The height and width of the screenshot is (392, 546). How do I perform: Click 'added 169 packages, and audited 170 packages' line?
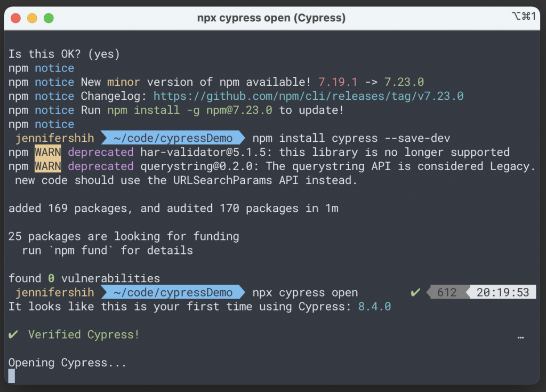tap(173, 209)
